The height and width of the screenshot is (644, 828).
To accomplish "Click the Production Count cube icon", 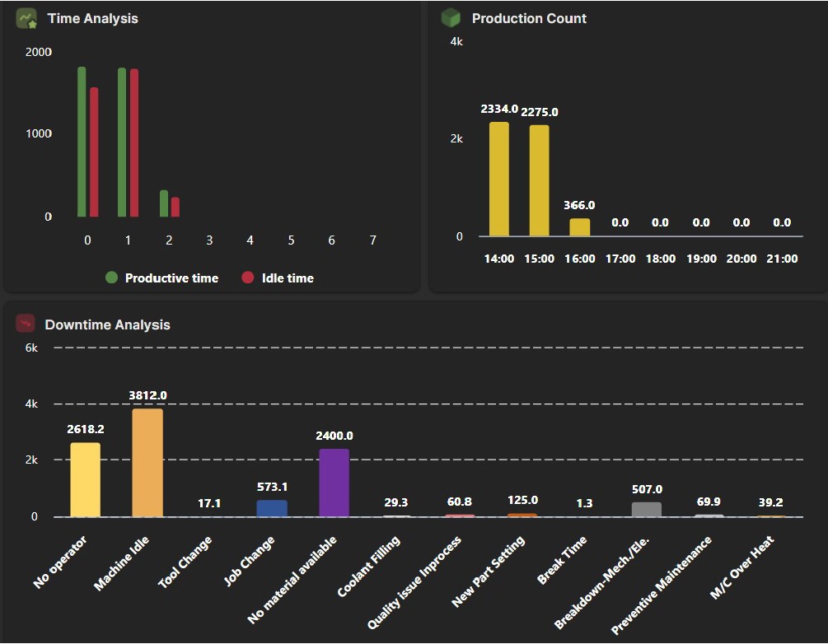I will (450, 18).
